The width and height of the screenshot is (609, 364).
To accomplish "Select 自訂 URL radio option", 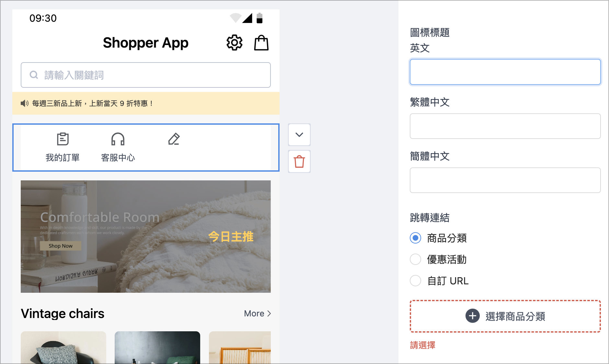I will [x=415, y=281].
